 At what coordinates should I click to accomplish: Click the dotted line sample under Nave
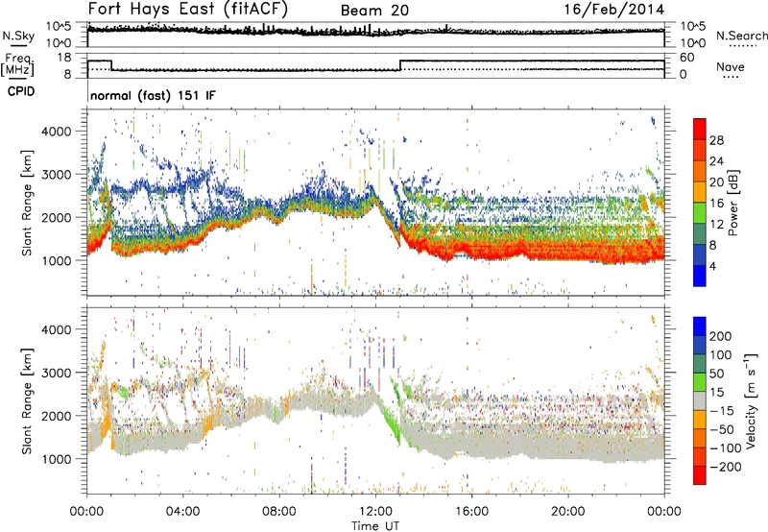[x=731, y=77]
